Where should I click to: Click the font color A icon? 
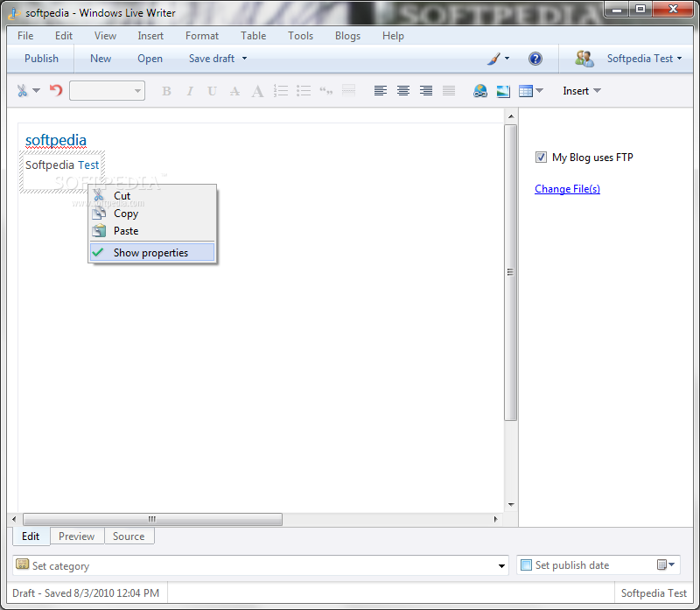click(257, 91)
